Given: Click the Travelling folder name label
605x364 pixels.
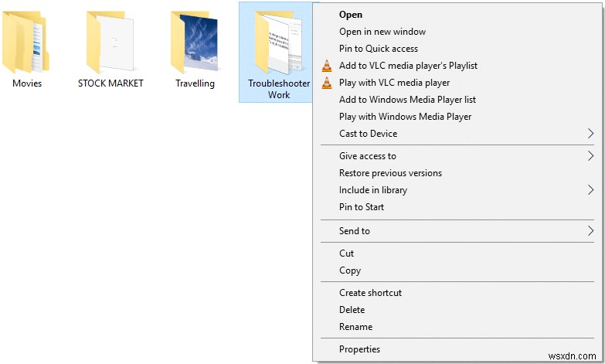Looking at the screenshot, I should (x=195, y=83).
